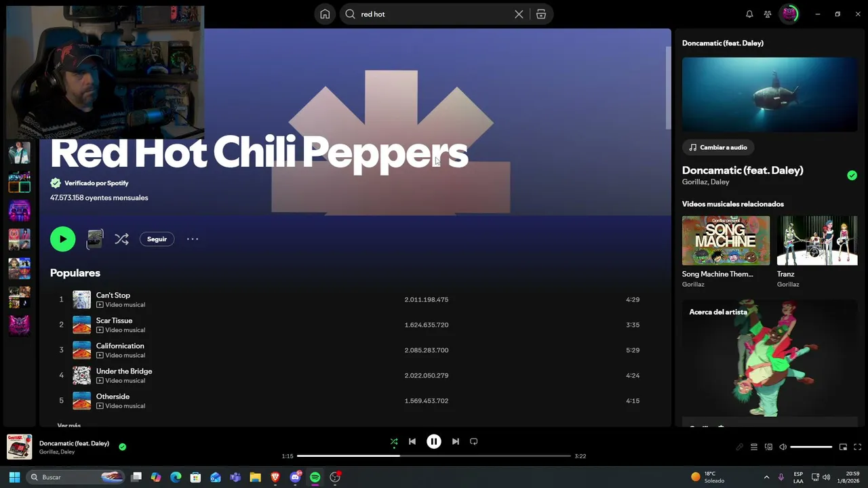
Task: Clear the "red hot" search text
Action: (x=519, y=14)
